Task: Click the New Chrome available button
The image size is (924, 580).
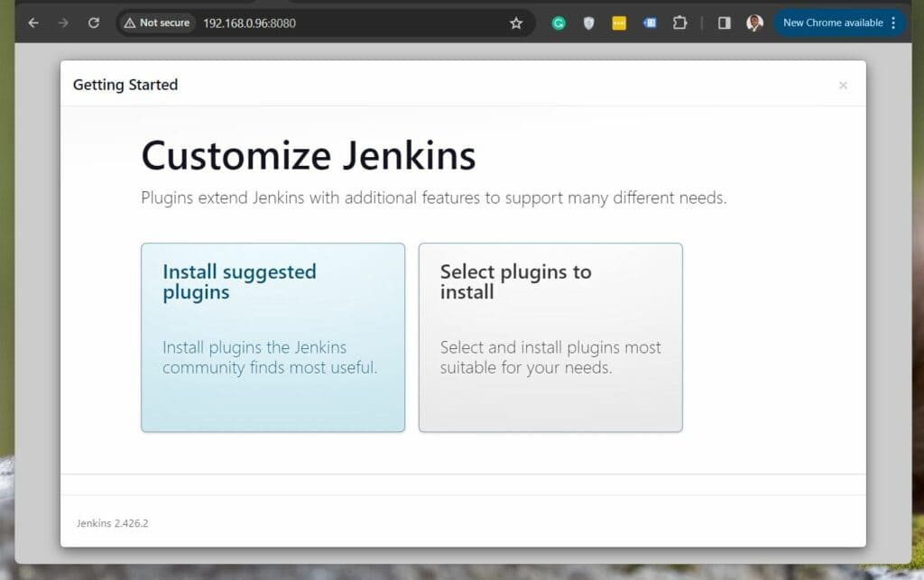Action: point(832,23)
